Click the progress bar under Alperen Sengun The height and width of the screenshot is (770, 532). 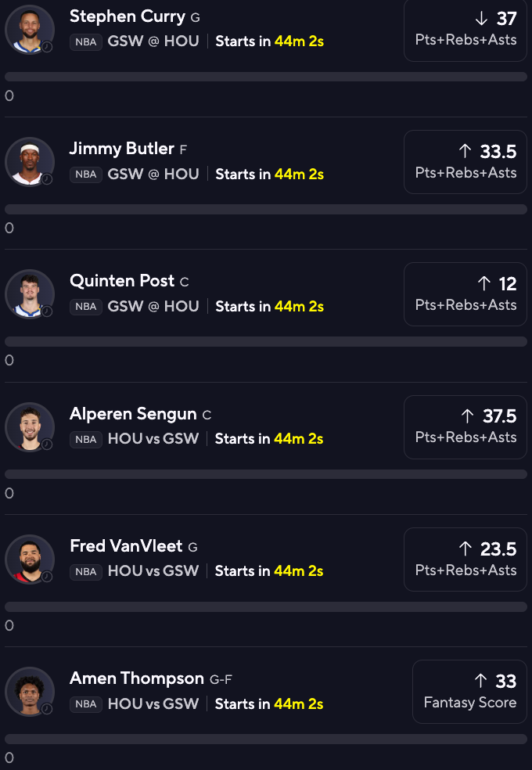point(266,474)
